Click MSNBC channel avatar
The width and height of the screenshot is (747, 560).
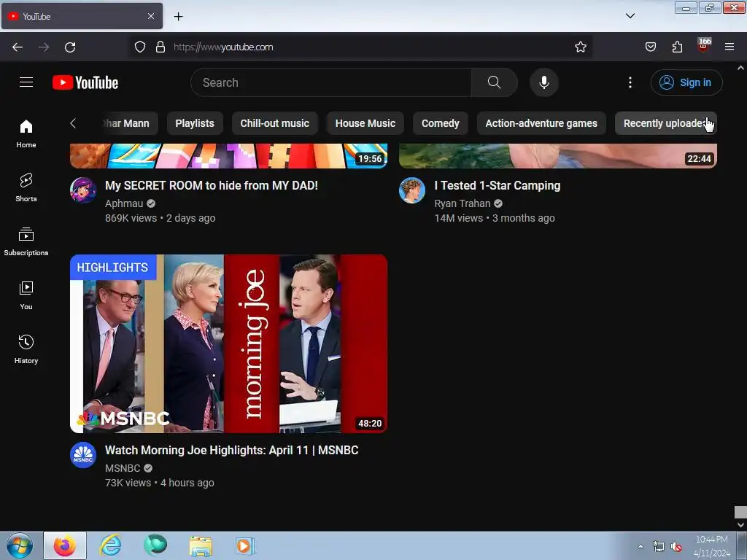pyautogui.click(x=83, y=455)
